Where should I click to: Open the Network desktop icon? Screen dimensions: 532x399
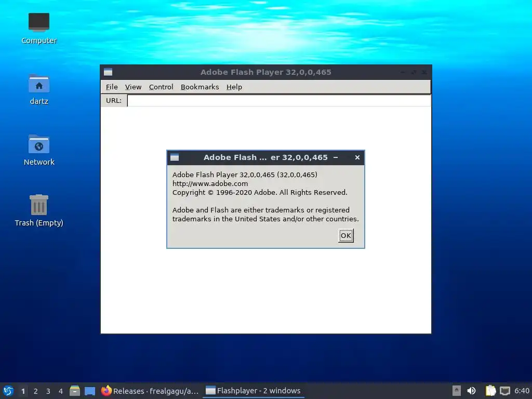39,150
